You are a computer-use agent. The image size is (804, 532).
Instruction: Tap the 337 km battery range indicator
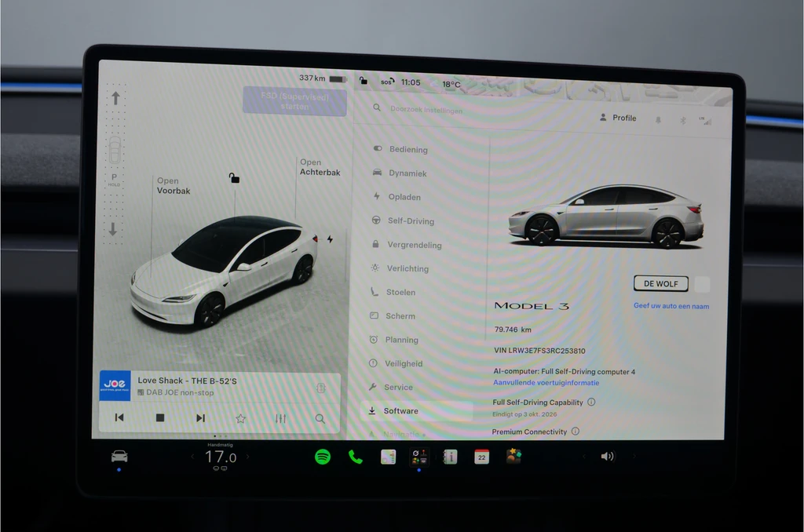point(323,78)
